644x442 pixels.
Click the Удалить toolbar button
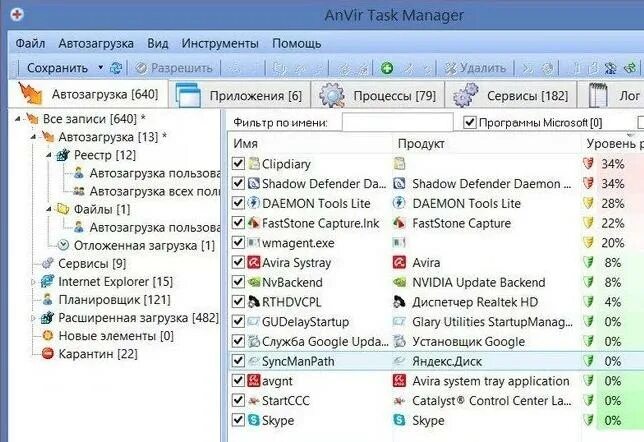click(476, 68)
